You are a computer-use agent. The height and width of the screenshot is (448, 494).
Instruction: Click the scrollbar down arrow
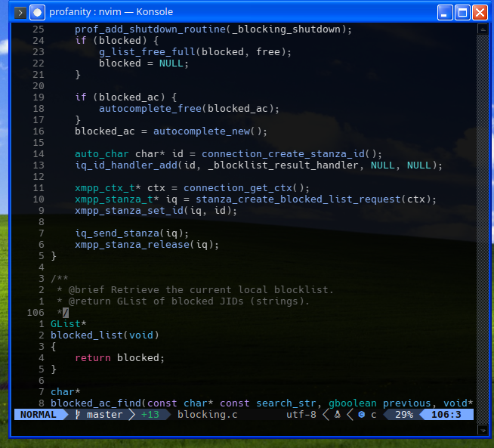483,430
